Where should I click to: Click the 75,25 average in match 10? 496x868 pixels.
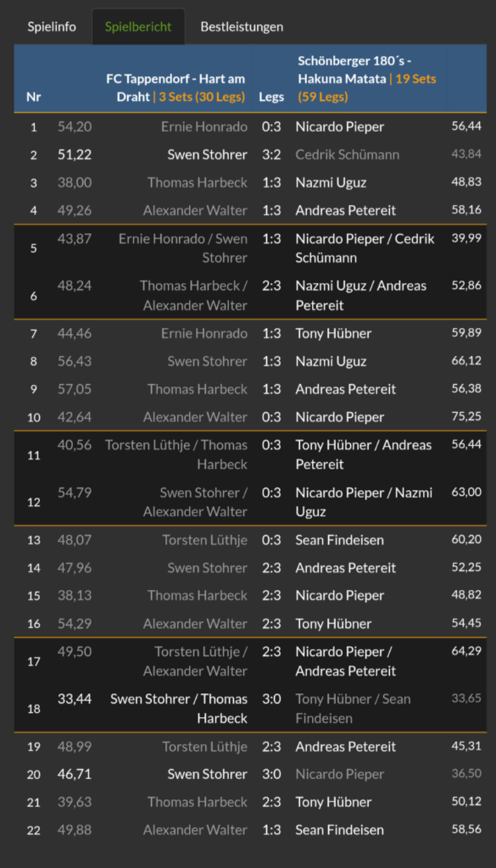pos(466,416)
